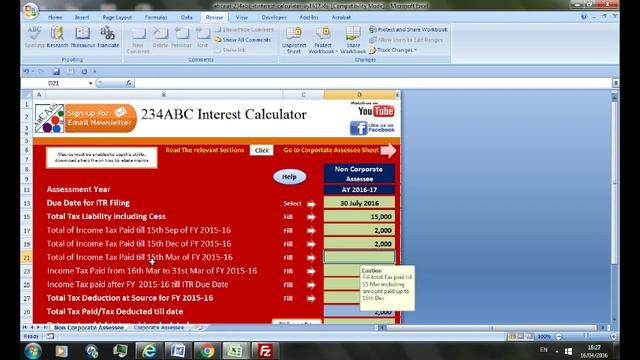
Task: Open the Thesaurus
Action: [82, 37]
